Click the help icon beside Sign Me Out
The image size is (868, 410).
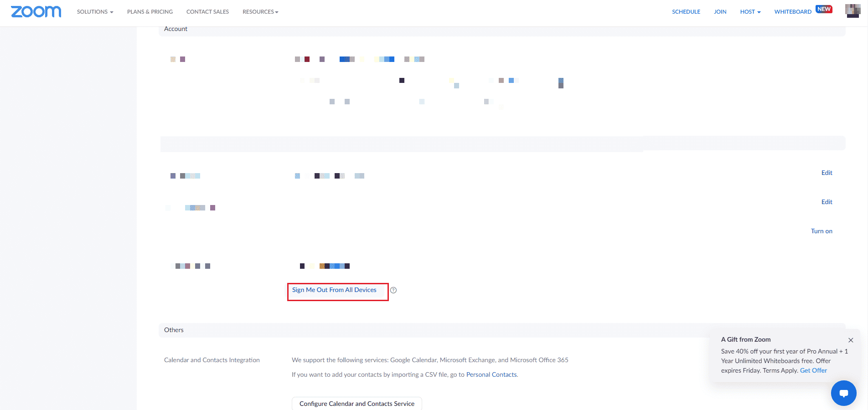pyautogui.click(x=393, y=290)
